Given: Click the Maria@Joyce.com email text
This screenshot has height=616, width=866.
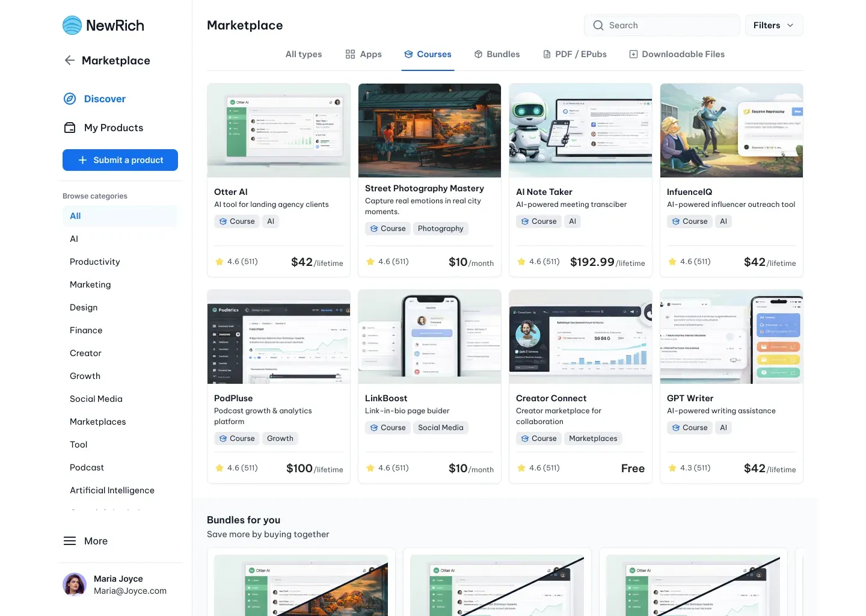Looking at the screenshot, I should 130,591.
